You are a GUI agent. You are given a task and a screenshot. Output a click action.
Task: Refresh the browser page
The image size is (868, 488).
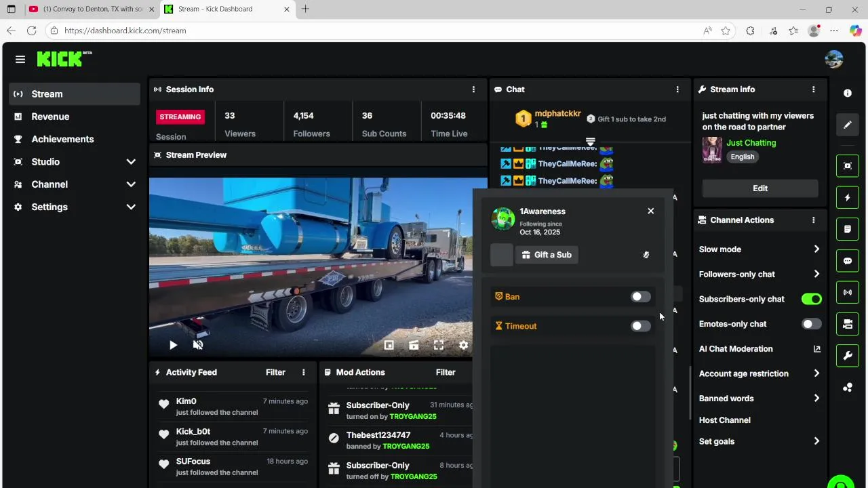(31, 30)
